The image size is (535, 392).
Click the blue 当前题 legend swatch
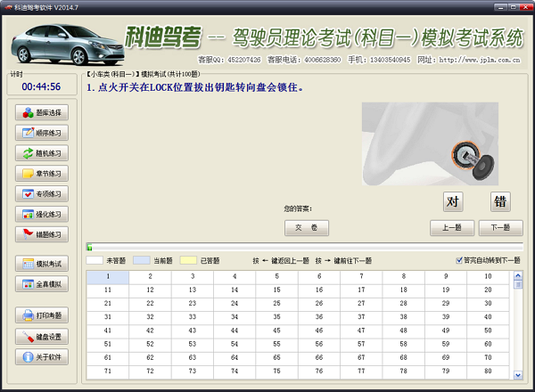[141, 260]
